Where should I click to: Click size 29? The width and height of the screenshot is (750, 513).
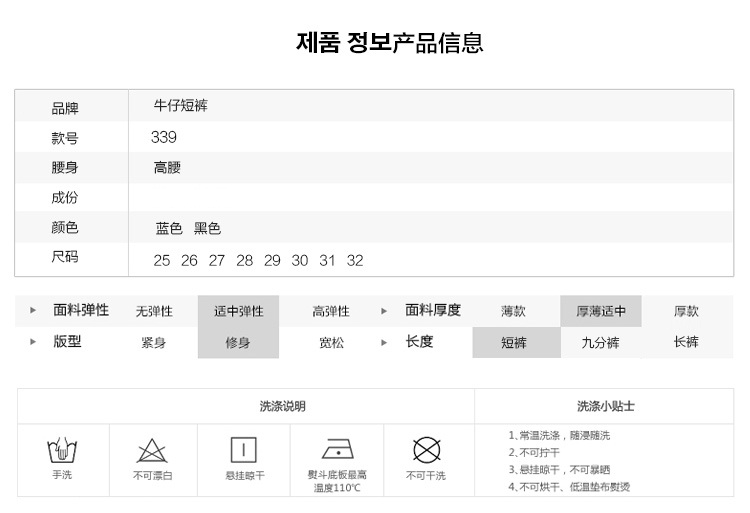pos(272,261)
